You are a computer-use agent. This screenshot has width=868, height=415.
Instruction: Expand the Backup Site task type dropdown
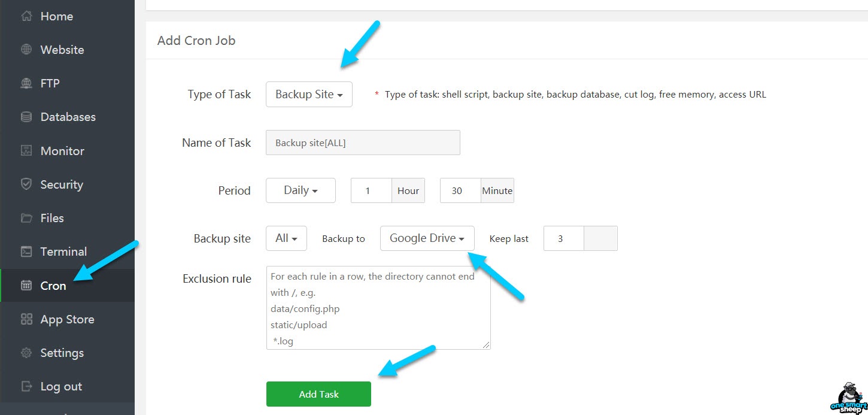click(309, 94)
